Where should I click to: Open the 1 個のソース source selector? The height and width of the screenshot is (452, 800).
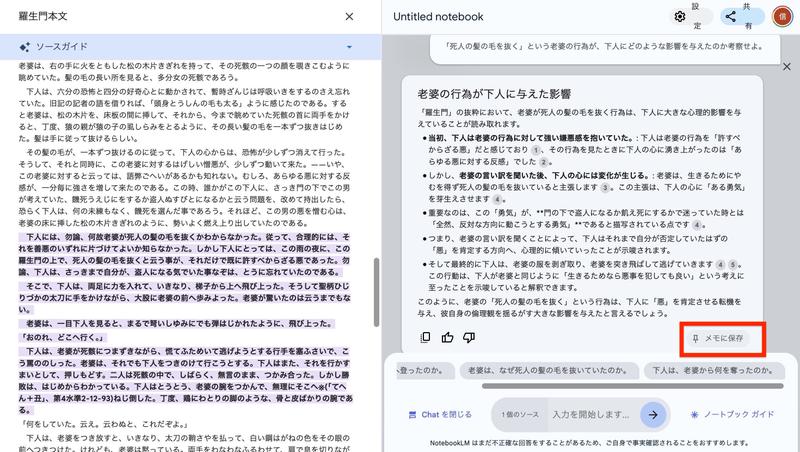[519, 414]
